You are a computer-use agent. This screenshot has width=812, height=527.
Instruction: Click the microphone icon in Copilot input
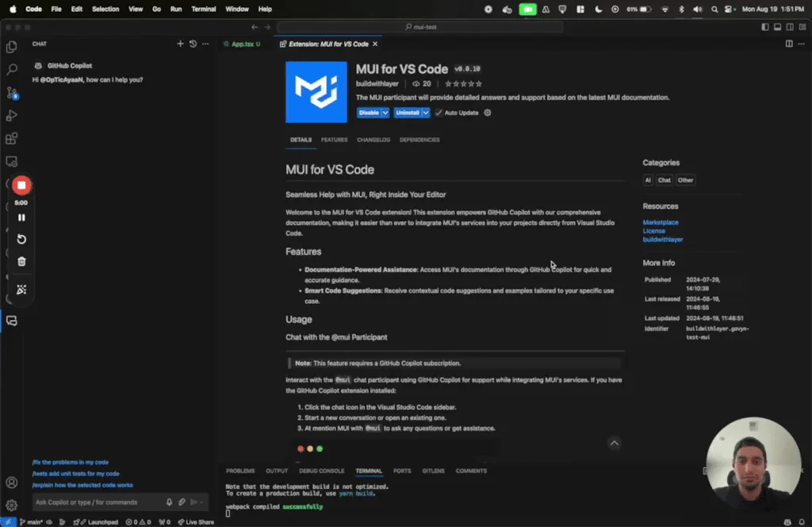168,502
